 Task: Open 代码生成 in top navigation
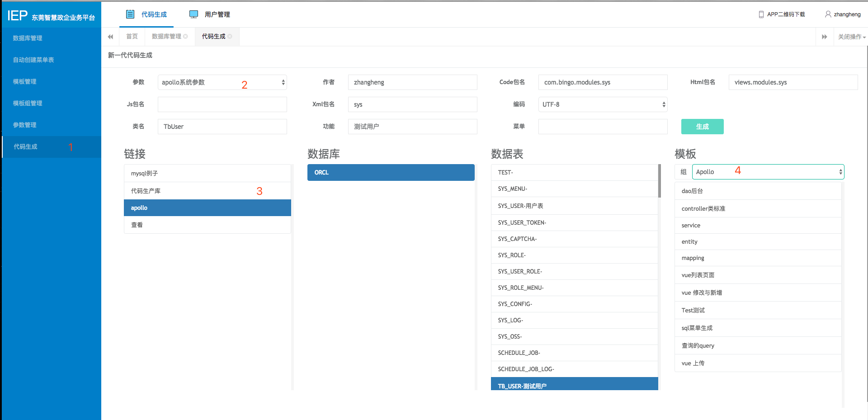(146, 14)
